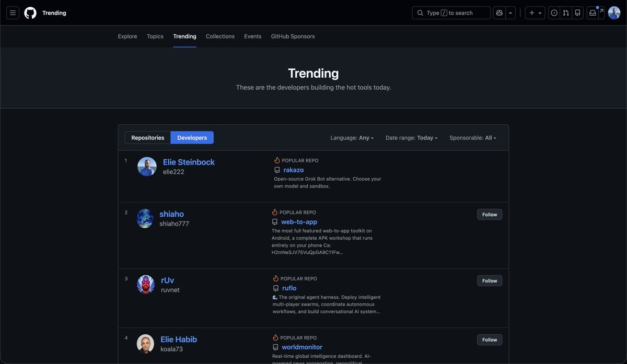This screenshot has width=627, height=364.
Task: Go to the Explore tab
Action: (127, 37)
